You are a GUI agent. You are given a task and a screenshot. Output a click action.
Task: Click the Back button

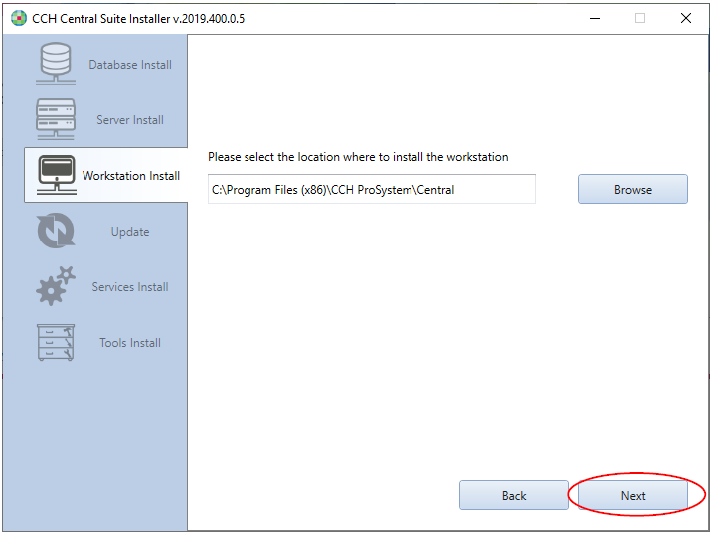(514, 495)
